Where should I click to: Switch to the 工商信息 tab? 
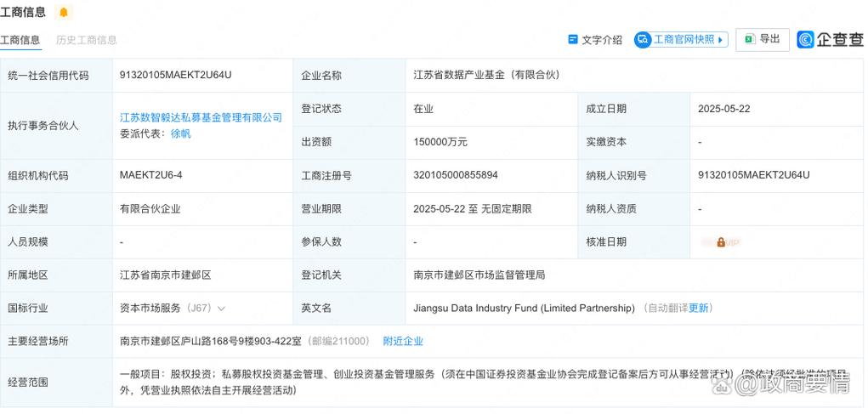click(20, 40)
